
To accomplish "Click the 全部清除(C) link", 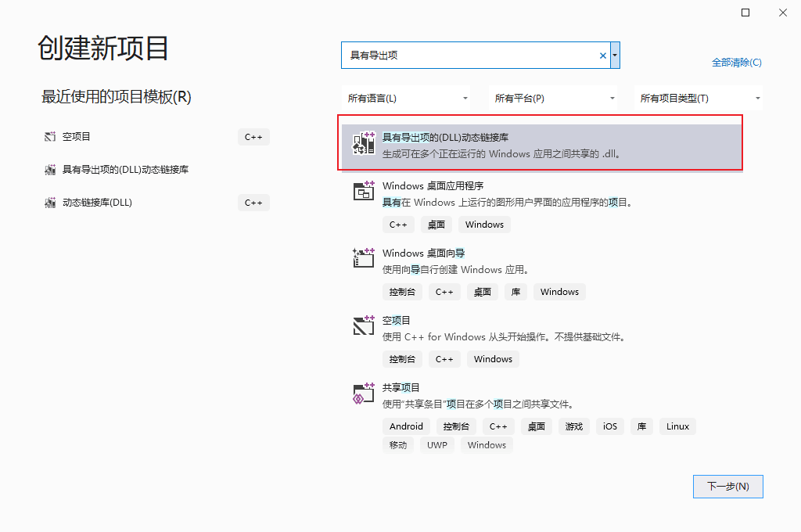I will coord(736,62).
